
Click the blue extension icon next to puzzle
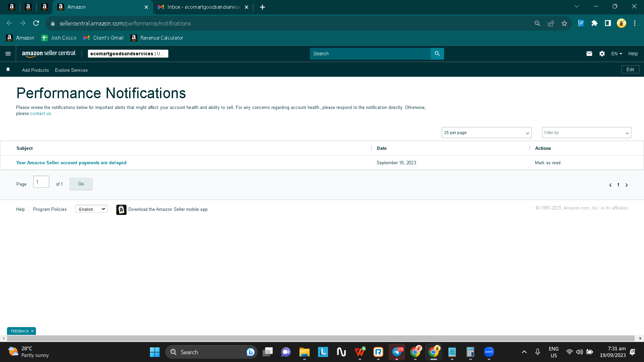[x=581, y=23]
